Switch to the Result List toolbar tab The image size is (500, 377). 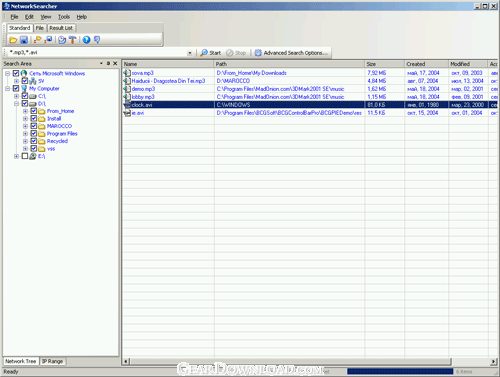61,28
